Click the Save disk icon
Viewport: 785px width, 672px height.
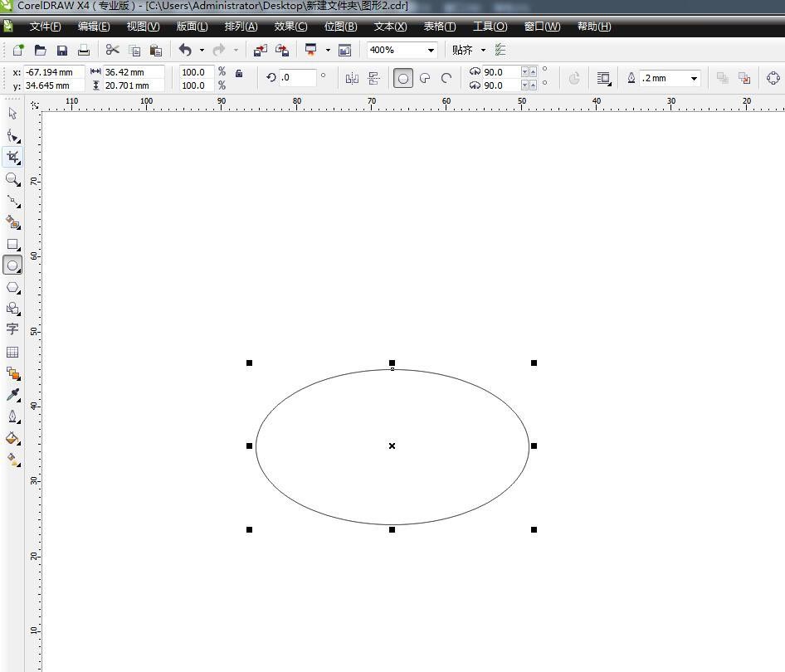(x=61, y=51)
